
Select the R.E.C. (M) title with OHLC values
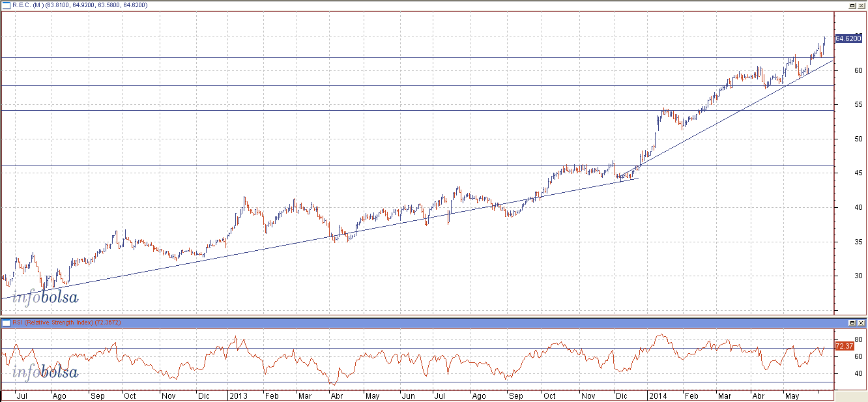pyautogui.click(x=80, y=5)
